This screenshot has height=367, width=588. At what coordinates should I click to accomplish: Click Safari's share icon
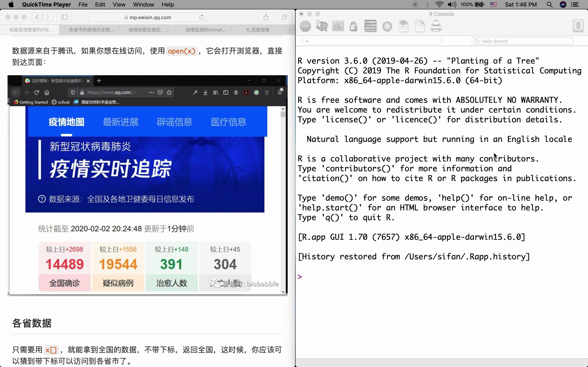(x=266, y=17)
